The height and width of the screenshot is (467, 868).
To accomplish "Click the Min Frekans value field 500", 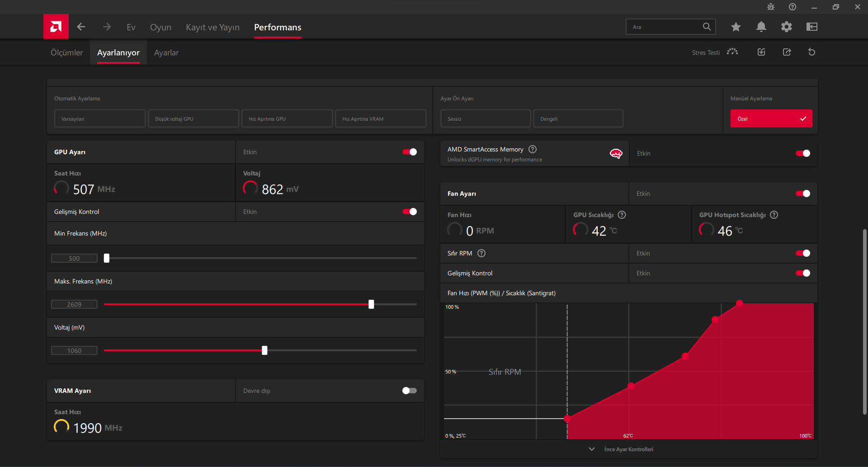I will point(74,258).
